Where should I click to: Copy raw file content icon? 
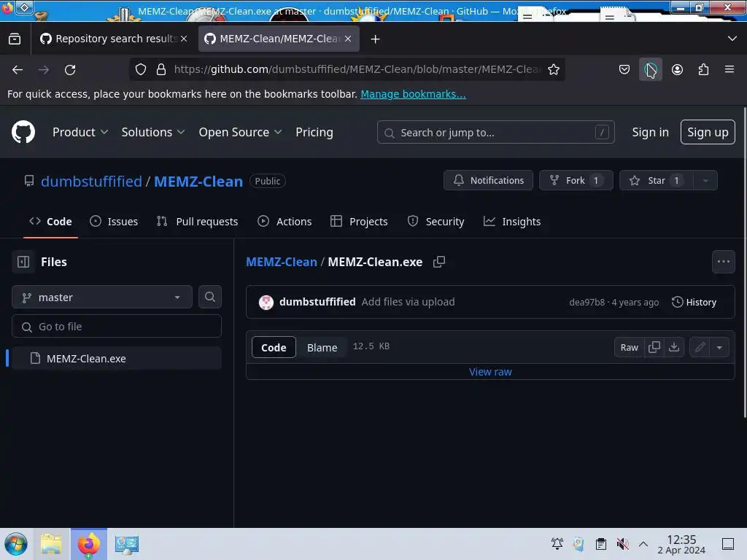pos(654,347)
